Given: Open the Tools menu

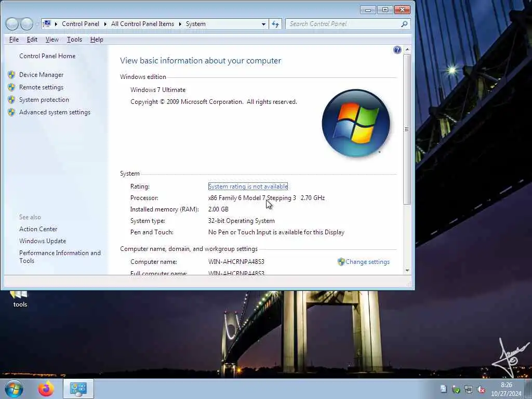Looking at the screenshot, I should (74, 39).
